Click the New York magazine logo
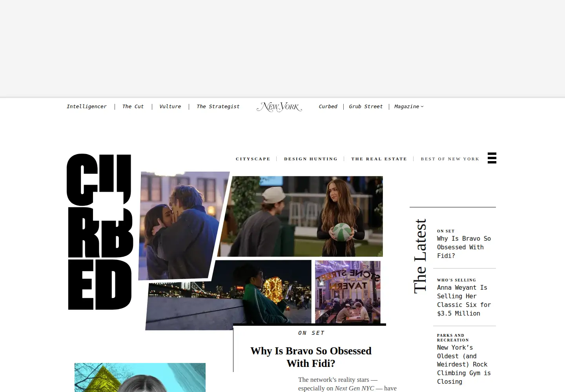This screenshot has width=565, height=392. (x=279, y=107)
